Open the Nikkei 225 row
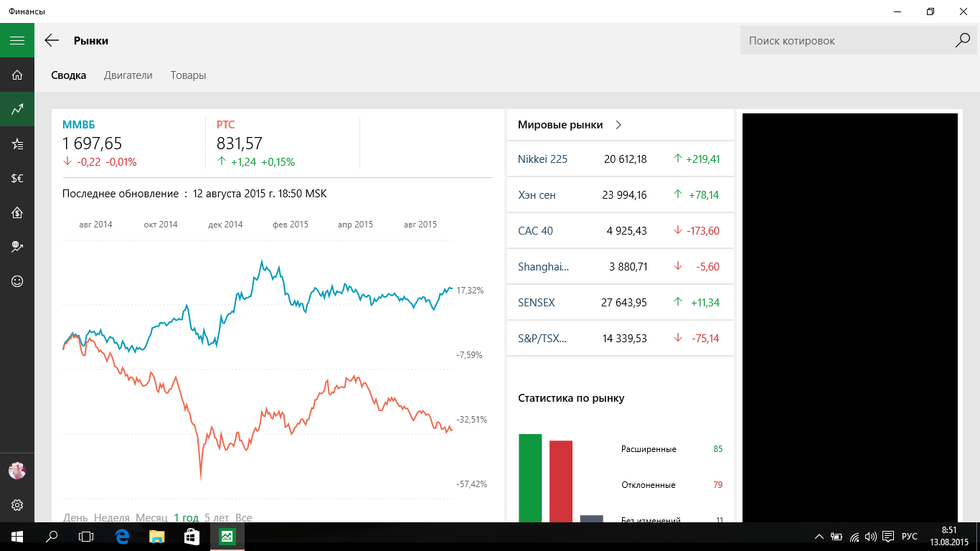 621,159
